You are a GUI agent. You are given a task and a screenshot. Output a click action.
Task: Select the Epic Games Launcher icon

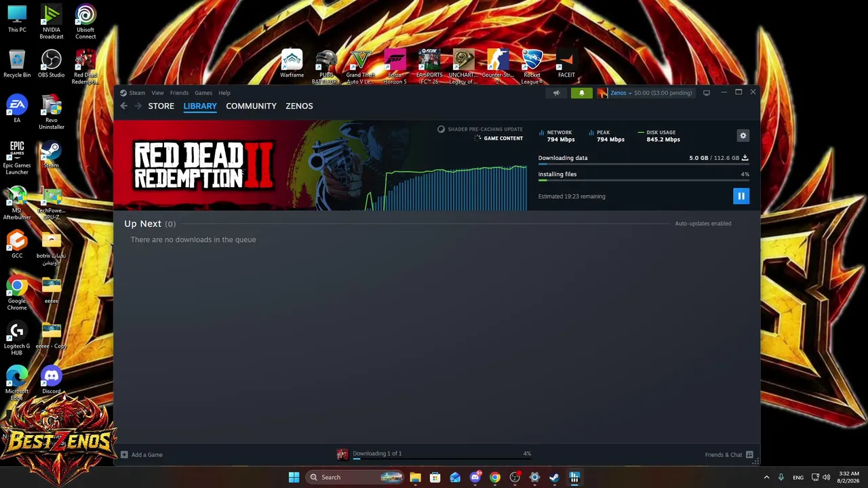point(17,157)
